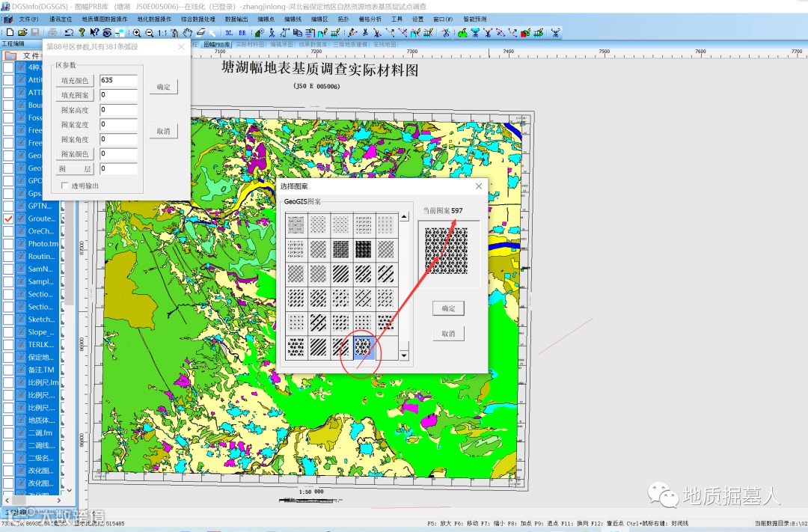Click the layer tree scroll-down arrow

70,490
